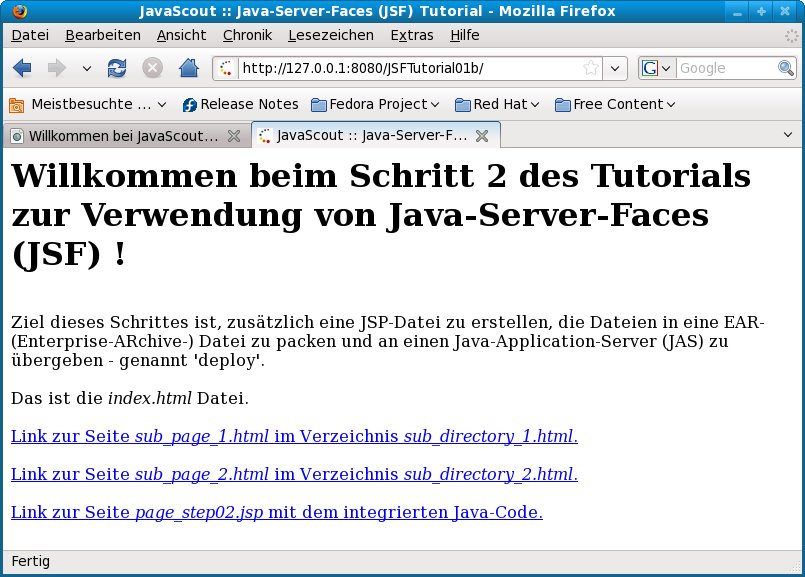Go to the Home page icon
805x577 pixels.
point(188,68)
